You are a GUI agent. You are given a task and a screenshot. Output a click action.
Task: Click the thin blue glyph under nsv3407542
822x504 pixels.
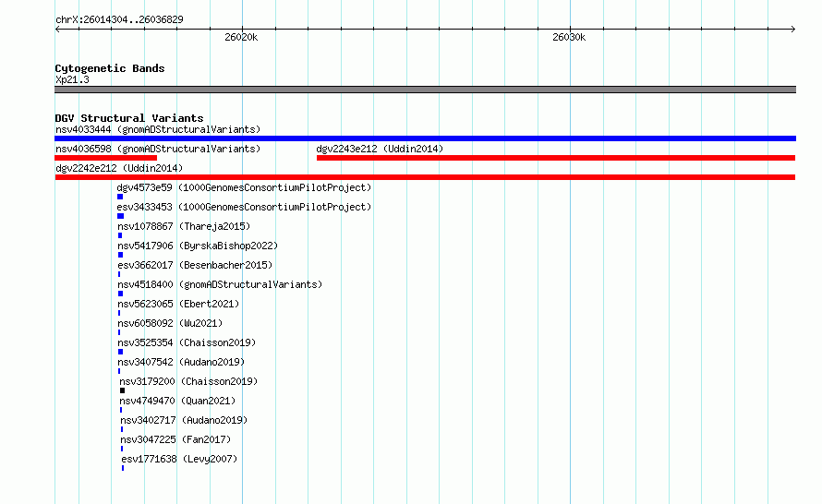click(119, 371)
